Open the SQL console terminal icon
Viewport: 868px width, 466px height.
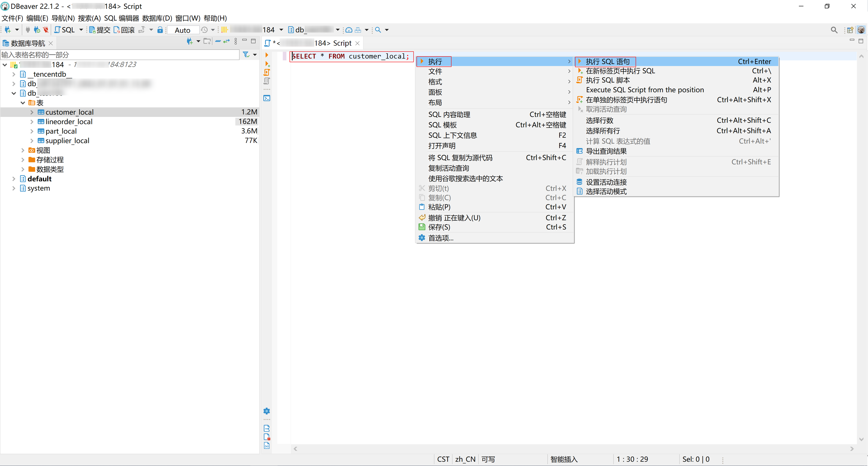coord(267,98)
